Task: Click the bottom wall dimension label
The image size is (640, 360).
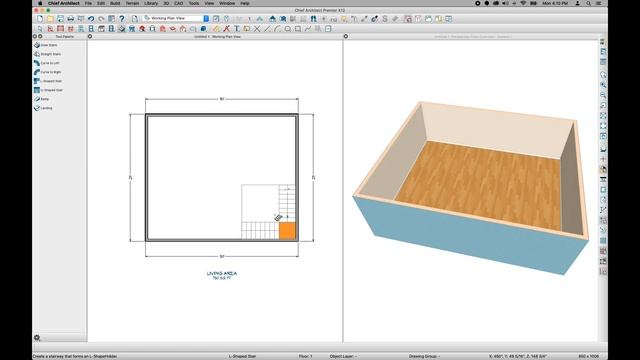Action: (x=222, y=256)
